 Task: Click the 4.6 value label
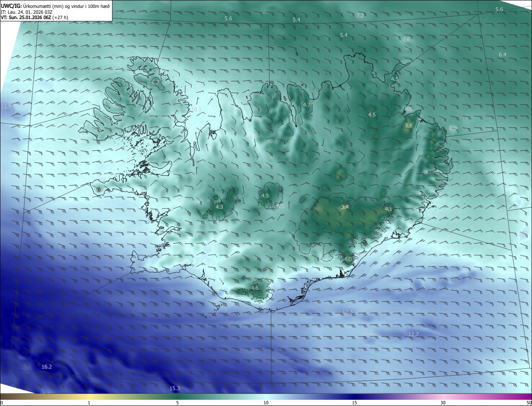coord(255,288)
